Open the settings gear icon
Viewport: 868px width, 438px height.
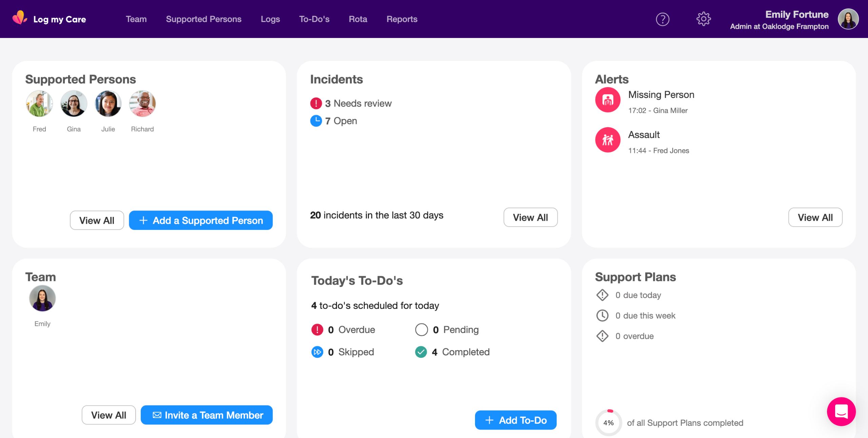(x=704, y=19)
